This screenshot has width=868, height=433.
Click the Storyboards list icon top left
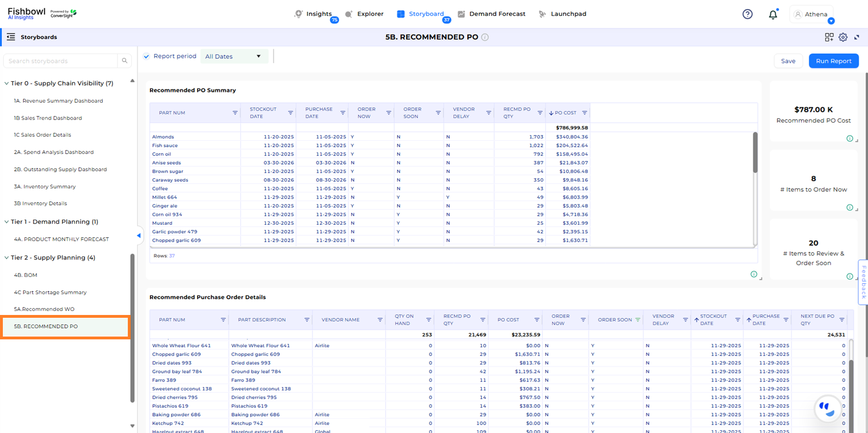click(11, 36)
